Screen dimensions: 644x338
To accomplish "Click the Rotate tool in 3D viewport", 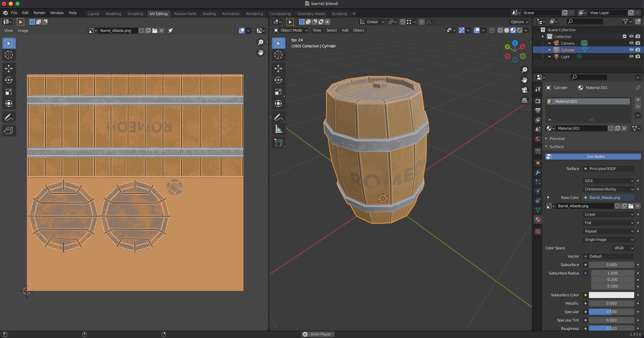I will tap(278, 80).
